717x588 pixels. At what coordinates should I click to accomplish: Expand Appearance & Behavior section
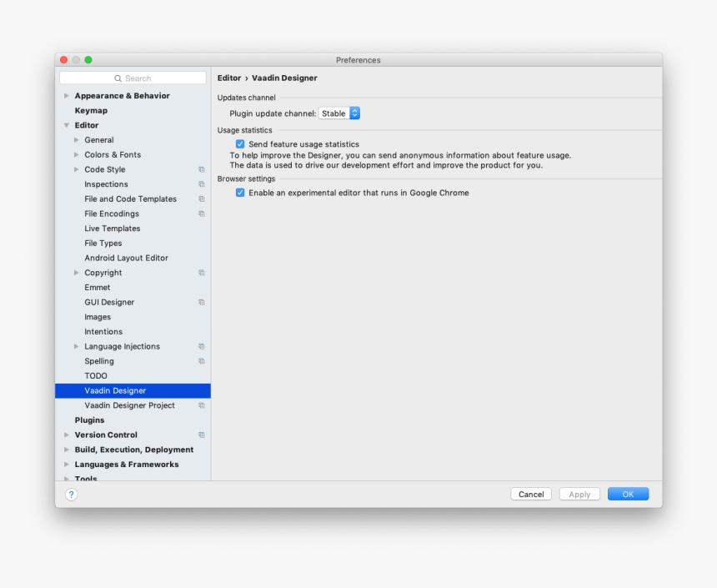(x=67, y=96)
